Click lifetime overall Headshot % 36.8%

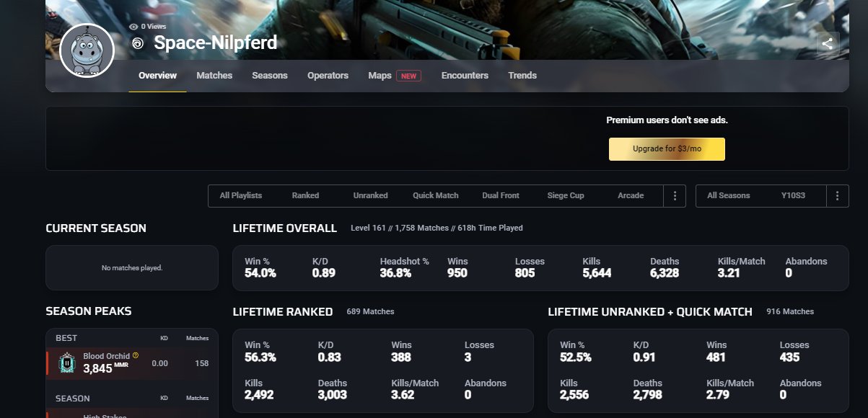click(395, 273)
